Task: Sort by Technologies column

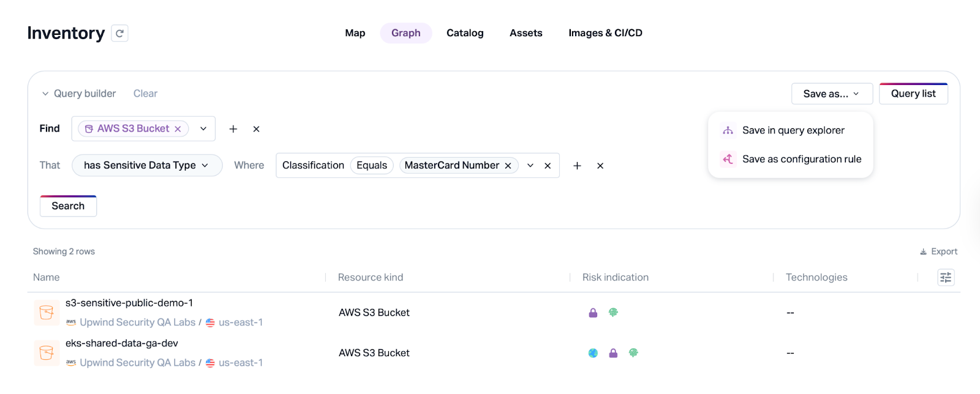Action: coord(816,277)
